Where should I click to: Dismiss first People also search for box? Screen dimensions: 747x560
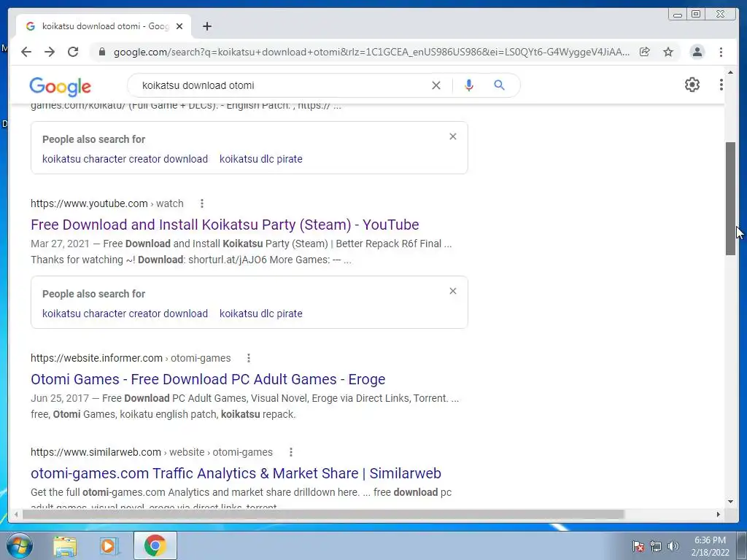click(452, 136)
